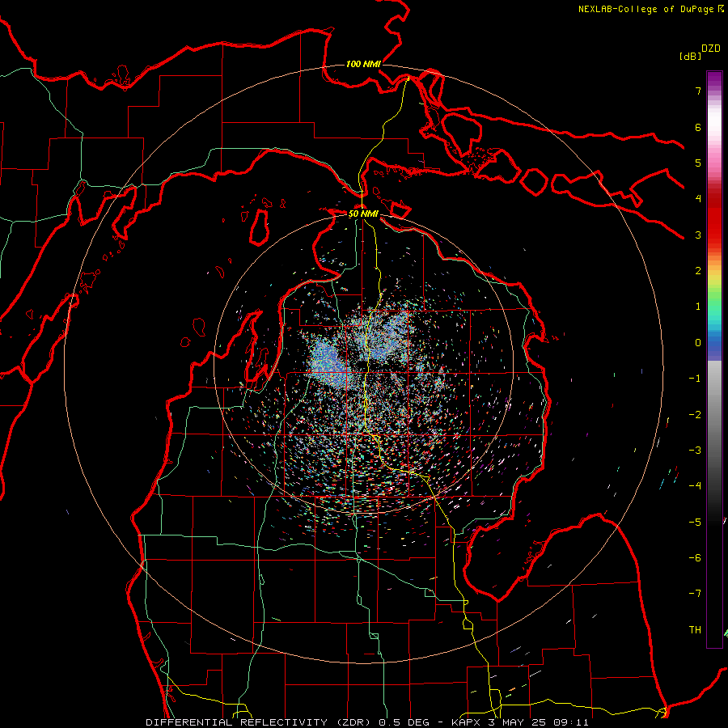Pick the red 3 dB band in color bar
Viewport: 728px width, 728px height.
click(714, 231)
